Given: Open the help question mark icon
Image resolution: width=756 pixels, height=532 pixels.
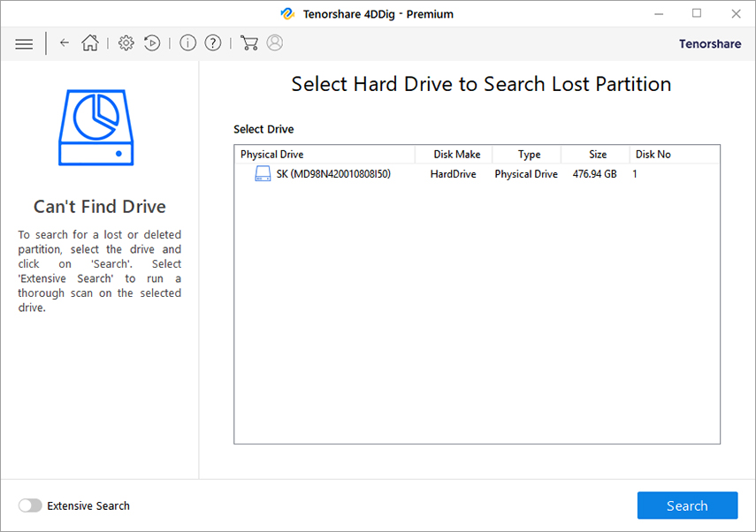Looking at the screenshot, I should point(212,43).
